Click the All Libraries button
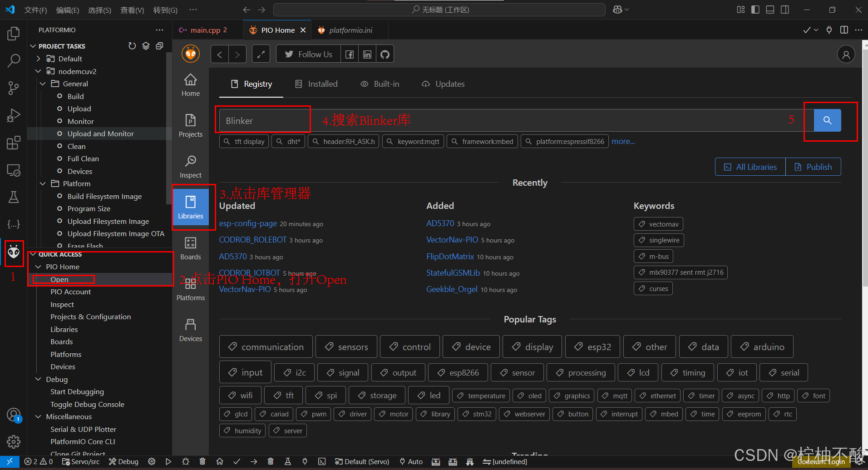The height and width of the screenshot is (470, 868). coord(750,167)
